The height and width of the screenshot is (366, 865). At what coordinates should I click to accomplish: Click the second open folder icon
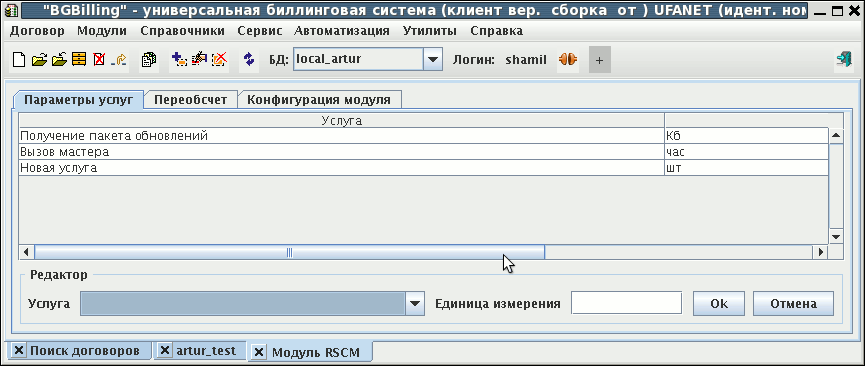58,59
